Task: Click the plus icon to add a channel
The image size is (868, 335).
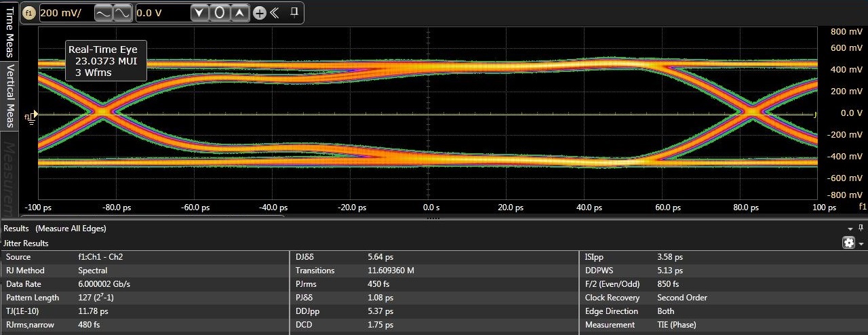Action: pos(259,13)
